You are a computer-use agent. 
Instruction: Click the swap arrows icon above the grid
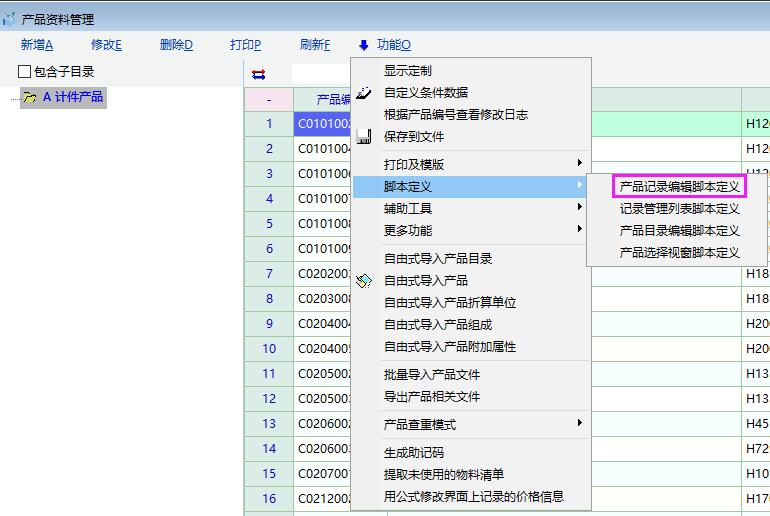point(259,74)
